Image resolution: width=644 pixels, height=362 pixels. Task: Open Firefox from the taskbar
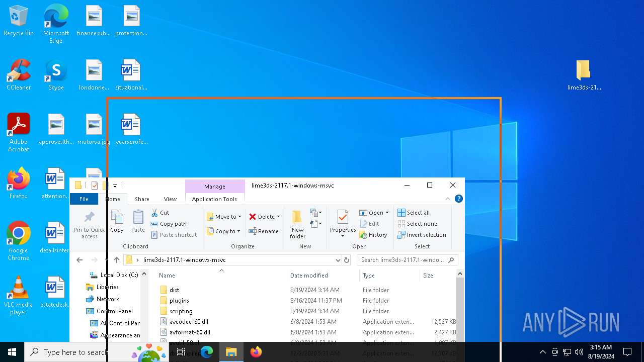(256, 352)
